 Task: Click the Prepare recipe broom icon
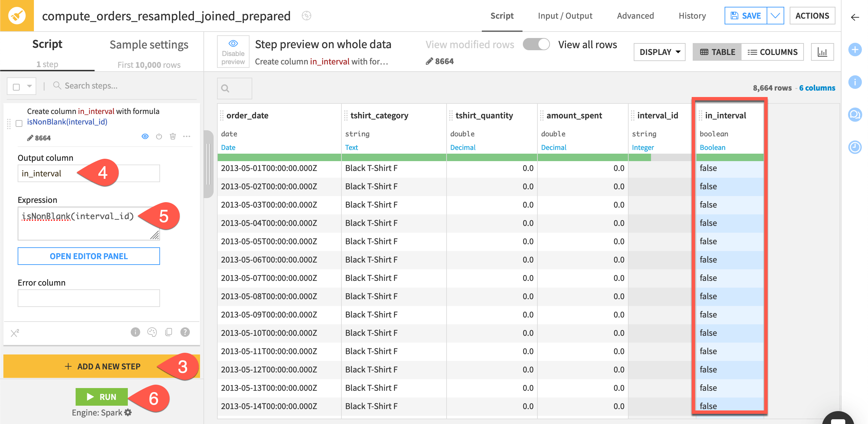pyautogui.click(x=17, y=16)
